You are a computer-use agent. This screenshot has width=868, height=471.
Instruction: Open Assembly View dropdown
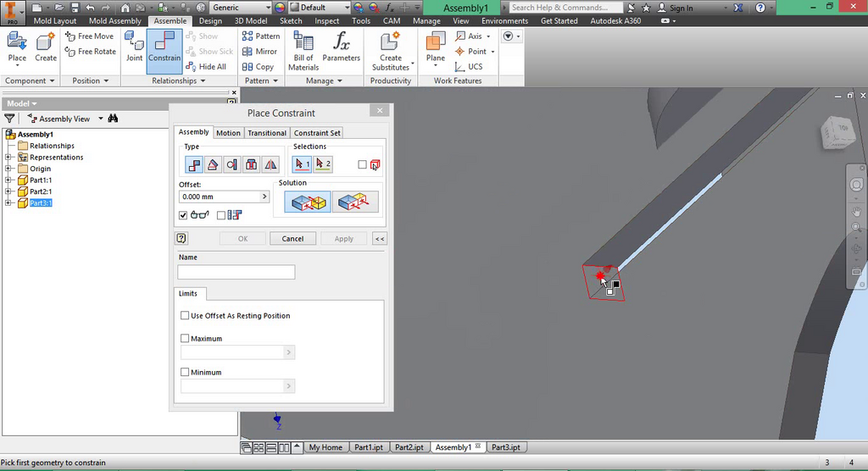100,119
